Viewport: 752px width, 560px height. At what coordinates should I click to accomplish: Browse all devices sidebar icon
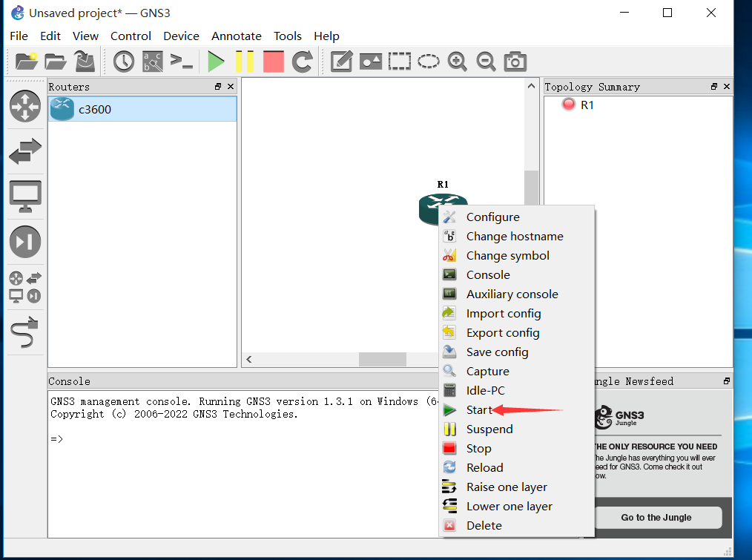[25, 287]
